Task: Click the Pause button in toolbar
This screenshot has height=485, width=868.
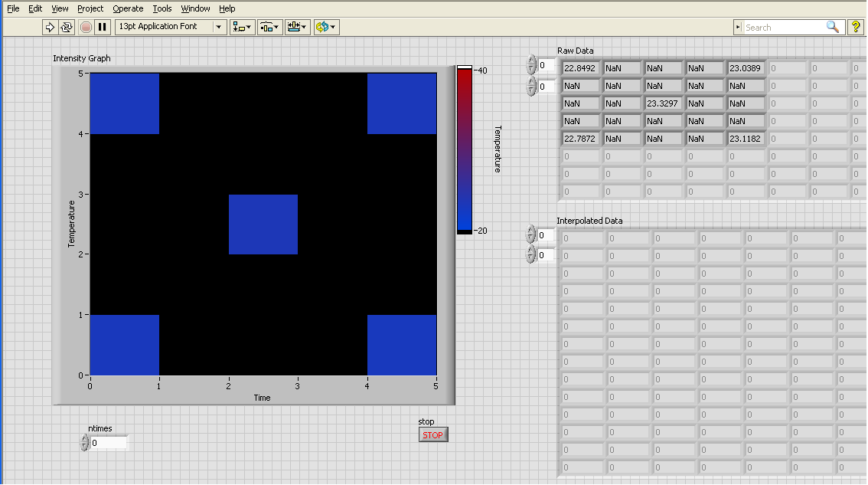Action: point(103,27)
